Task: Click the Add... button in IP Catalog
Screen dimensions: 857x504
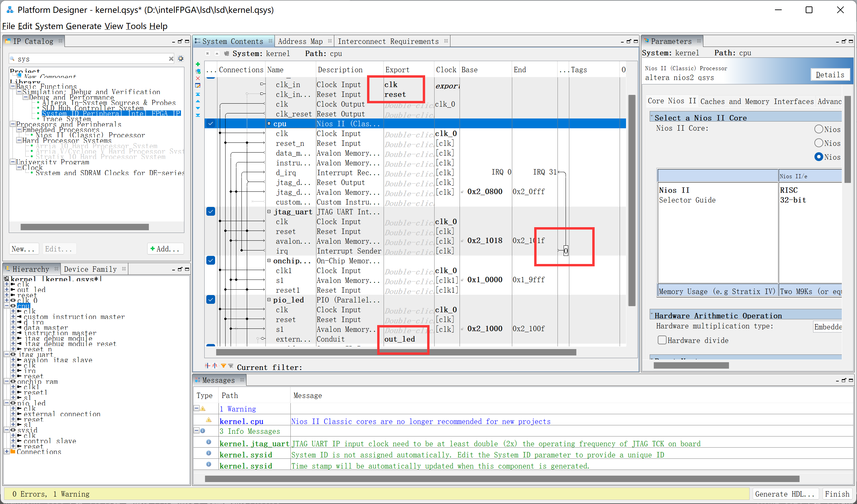Action: click(x=165, y=248)
